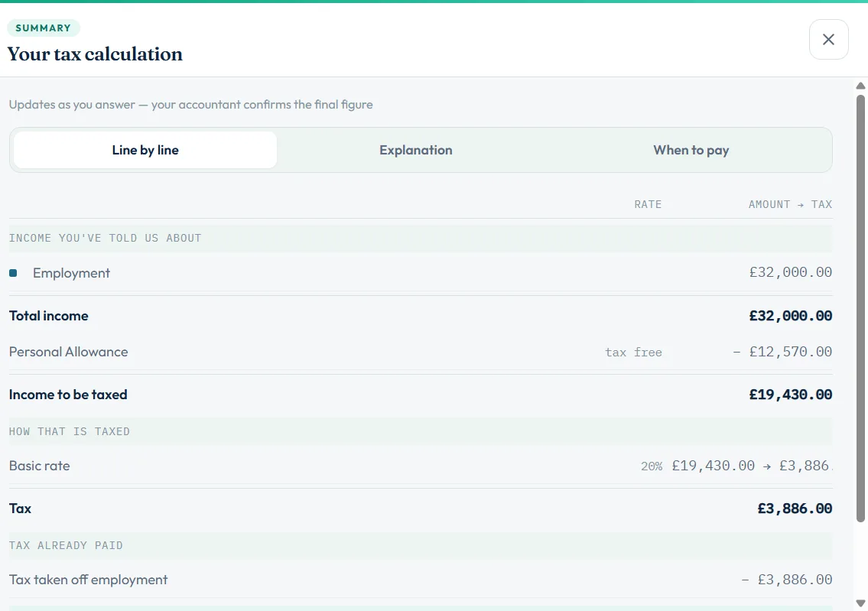
Task: Click the scrollbar down arrow
Action: click(860, 603)
